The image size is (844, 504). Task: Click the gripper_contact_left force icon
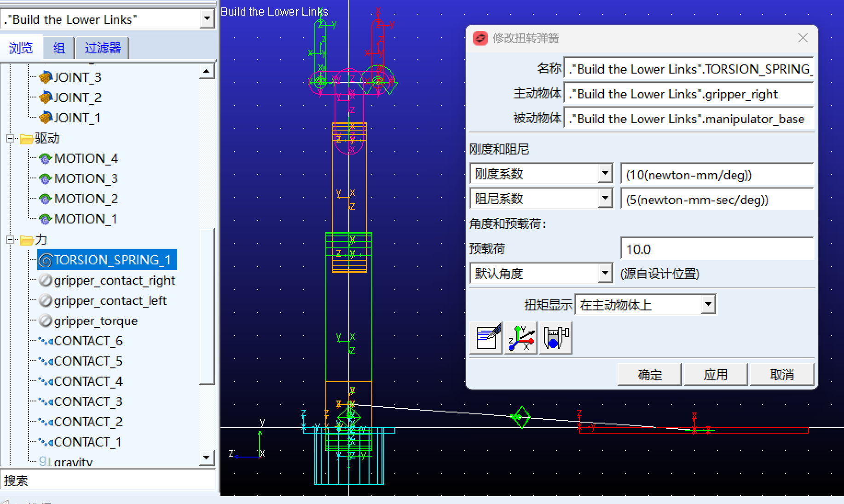[x=46, y=300]
